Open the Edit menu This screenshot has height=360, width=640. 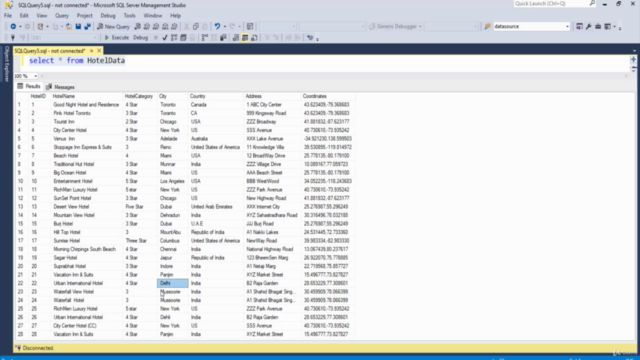(24, 16)
